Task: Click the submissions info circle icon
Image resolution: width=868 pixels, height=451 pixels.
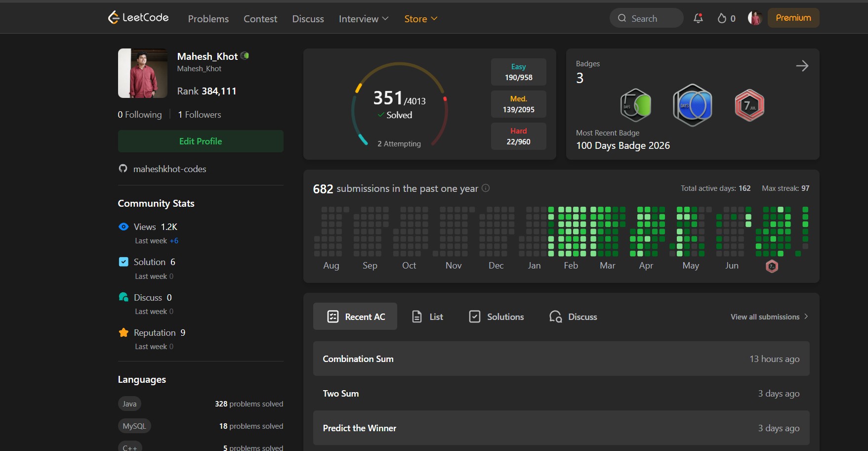Action: 486,188
